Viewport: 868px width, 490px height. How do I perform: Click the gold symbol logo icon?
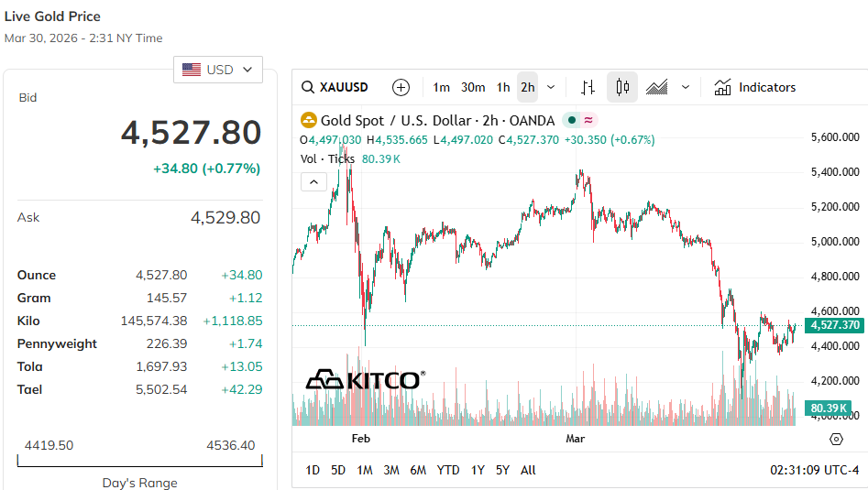coord(309,121)
